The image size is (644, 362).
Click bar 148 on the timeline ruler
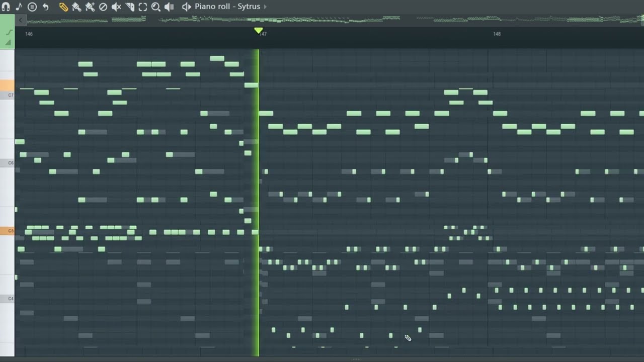(497, 34)
